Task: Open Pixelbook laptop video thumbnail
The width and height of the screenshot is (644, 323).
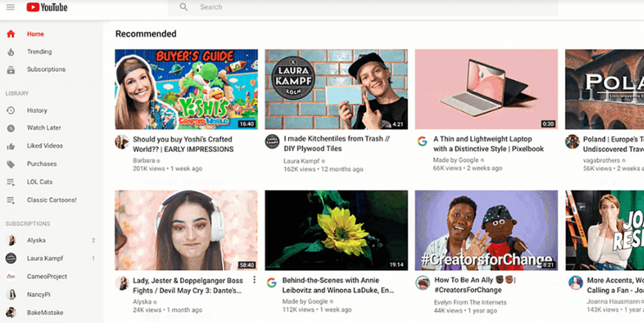Action: [486, 89]
